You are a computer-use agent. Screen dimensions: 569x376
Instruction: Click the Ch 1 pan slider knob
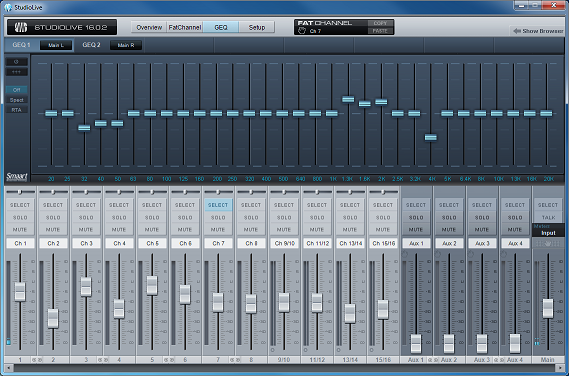[20, 192]
